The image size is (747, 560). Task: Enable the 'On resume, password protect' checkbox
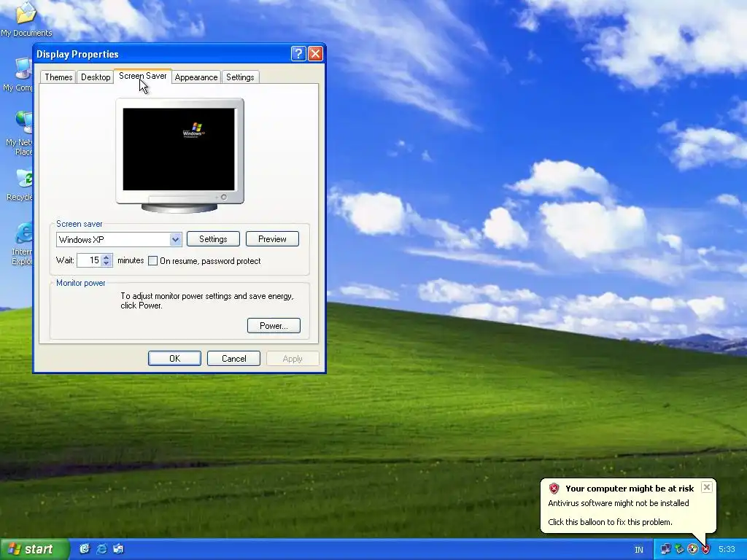pyautogui.click(x=153, y=261)
